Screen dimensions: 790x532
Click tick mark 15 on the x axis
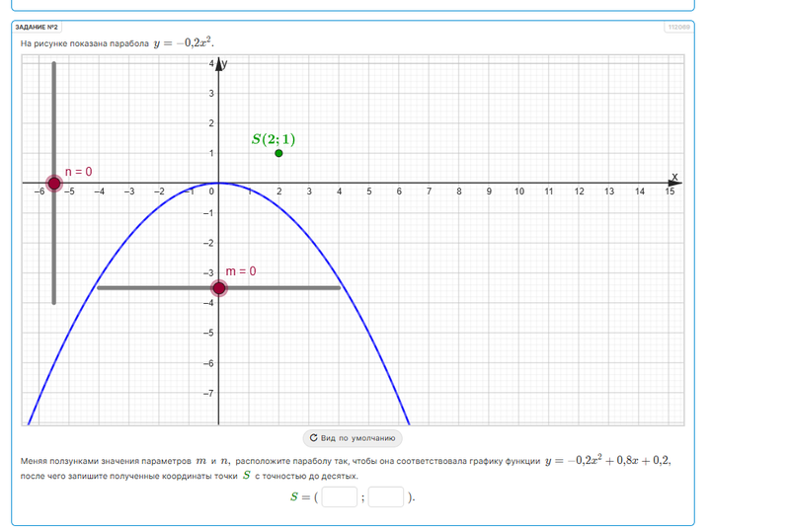point(670,191)
